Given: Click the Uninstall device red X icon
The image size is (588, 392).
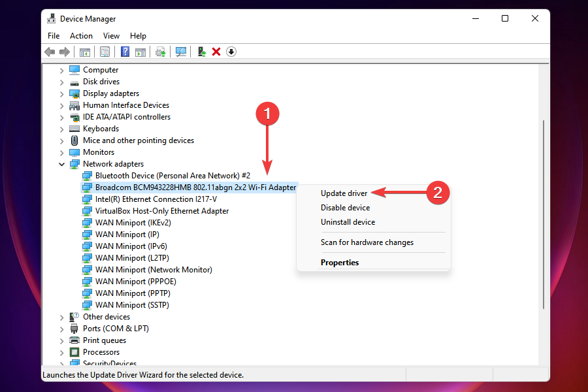Looking at the screenshot, I should [216, 52].
